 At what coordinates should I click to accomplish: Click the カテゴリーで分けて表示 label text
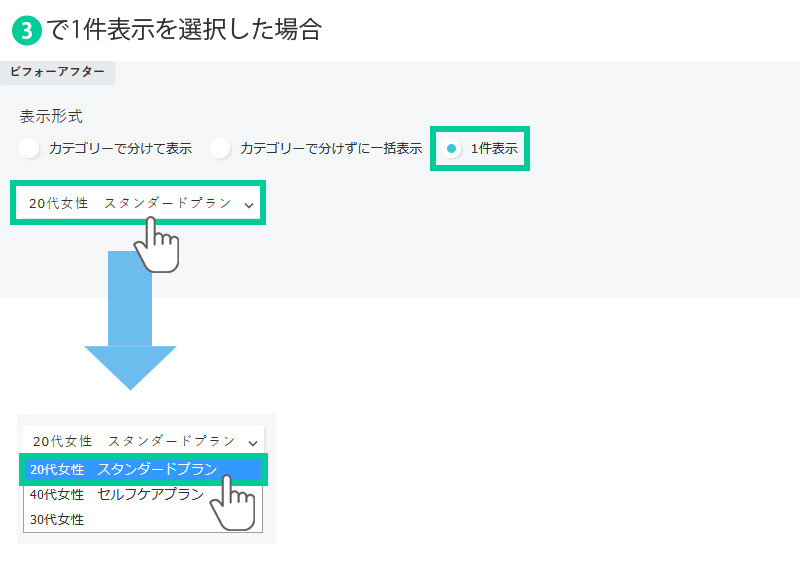tap(120, 149)
